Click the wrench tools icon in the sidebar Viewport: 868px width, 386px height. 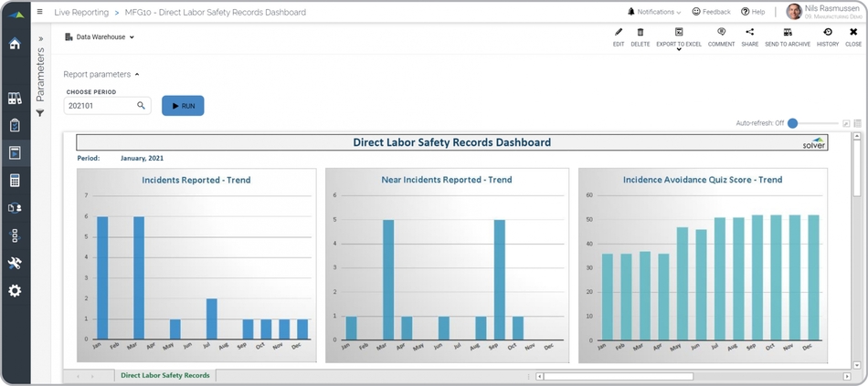[x=15, y=264]
